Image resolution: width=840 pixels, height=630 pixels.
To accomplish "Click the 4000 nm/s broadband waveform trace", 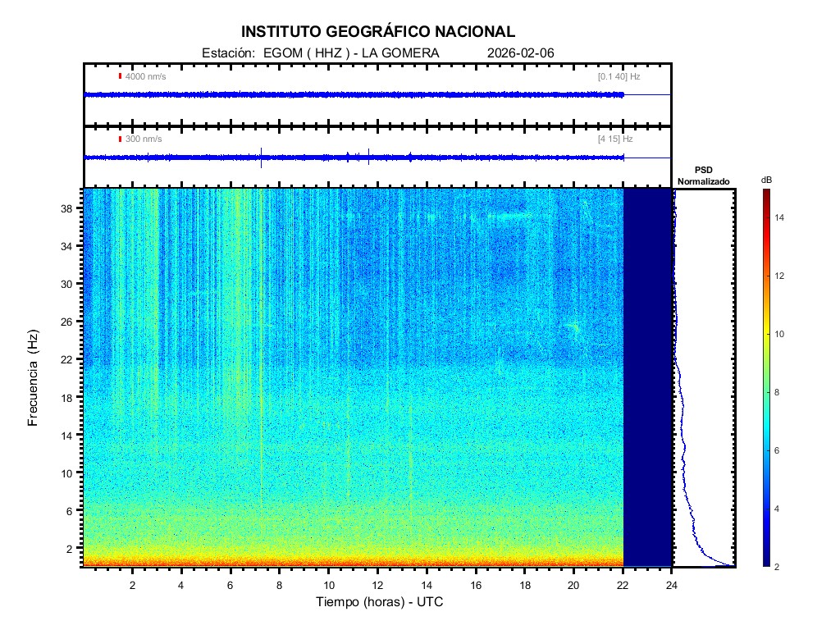I will 353,95.
